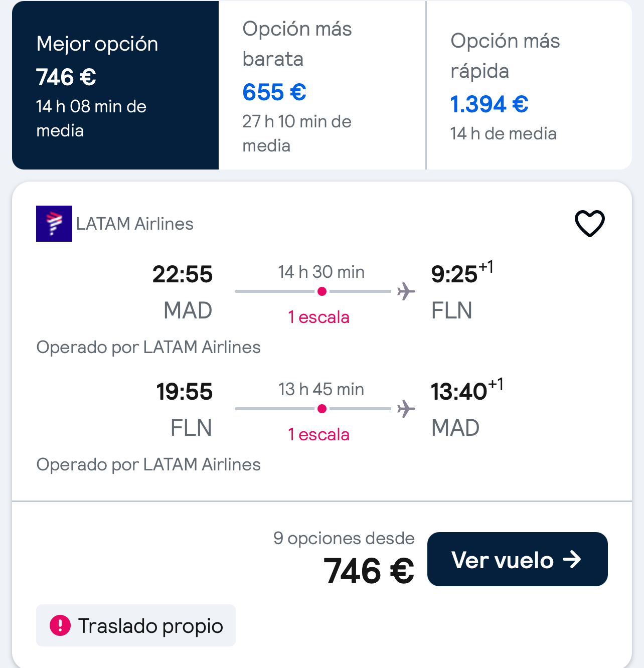Click the outbound flight airplane icon
The image size is (644, 668).
tap(406, 291)
